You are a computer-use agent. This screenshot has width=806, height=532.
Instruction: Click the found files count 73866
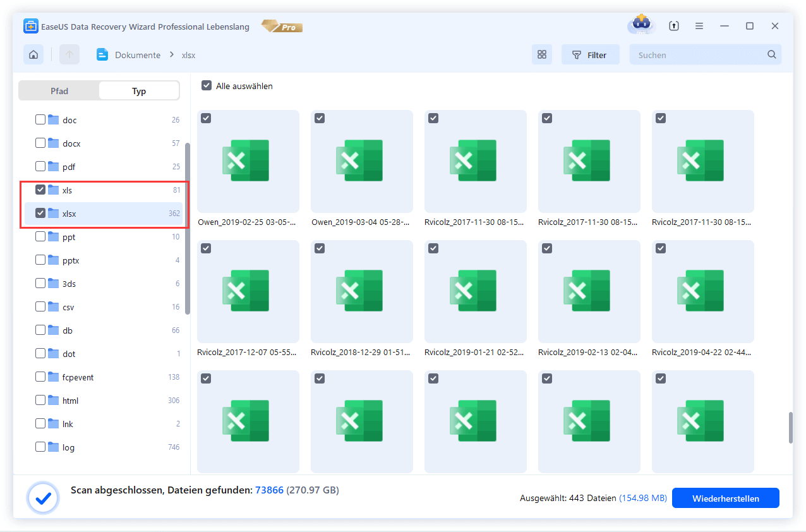click(269, 490)
